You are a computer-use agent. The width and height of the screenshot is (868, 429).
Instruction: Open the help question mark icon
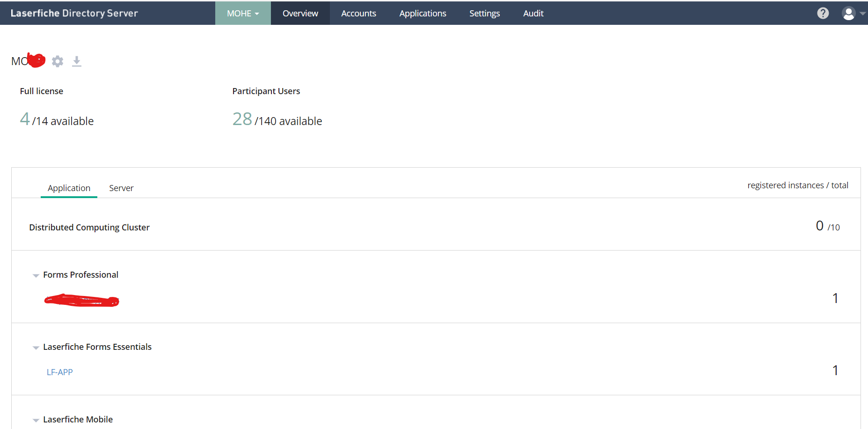pyautogui.click(x=823, y=13)
